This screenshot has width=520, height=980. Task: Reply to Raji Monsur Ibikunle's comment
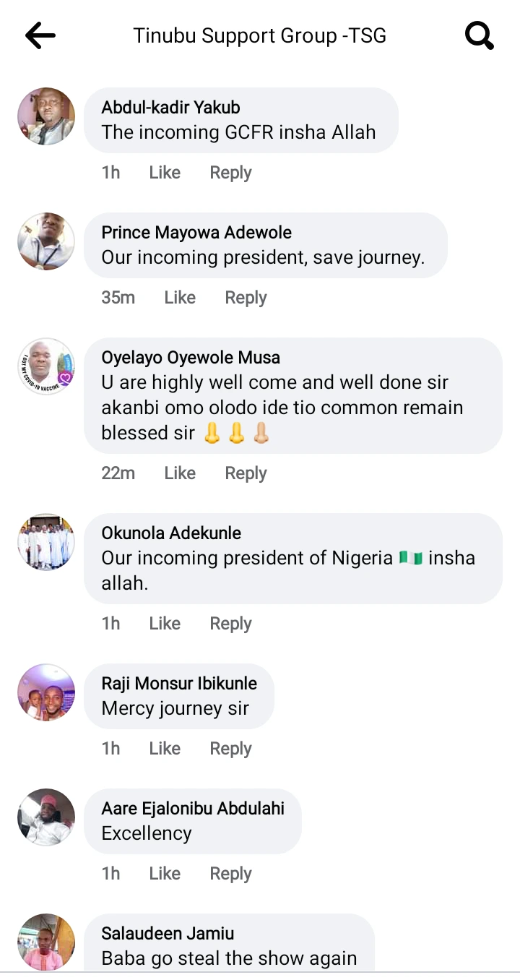(230, 749)
